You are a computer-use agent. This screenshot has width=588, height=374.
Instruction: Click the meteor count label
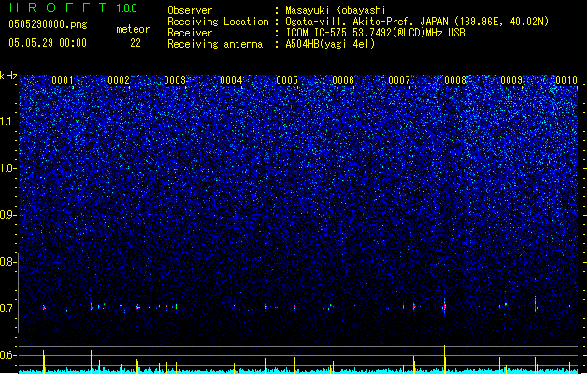coord(133,29)
